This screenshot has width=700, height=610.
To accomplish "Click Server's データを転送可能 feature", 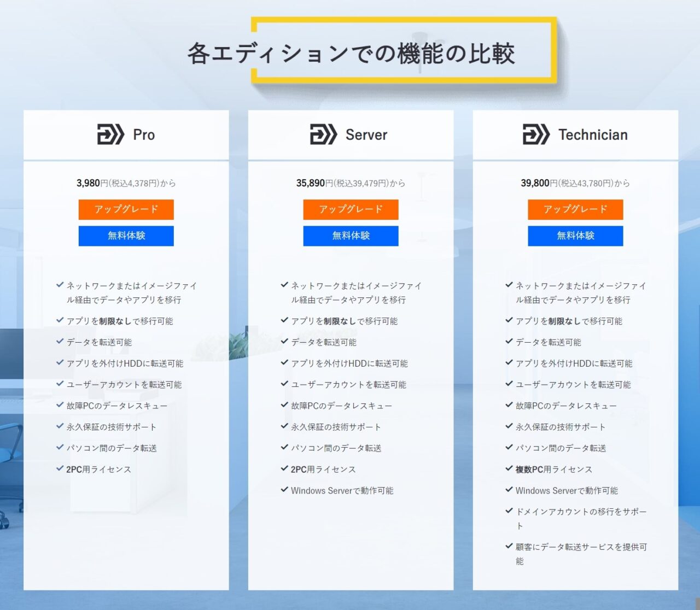I will click(x=324, y=342).
